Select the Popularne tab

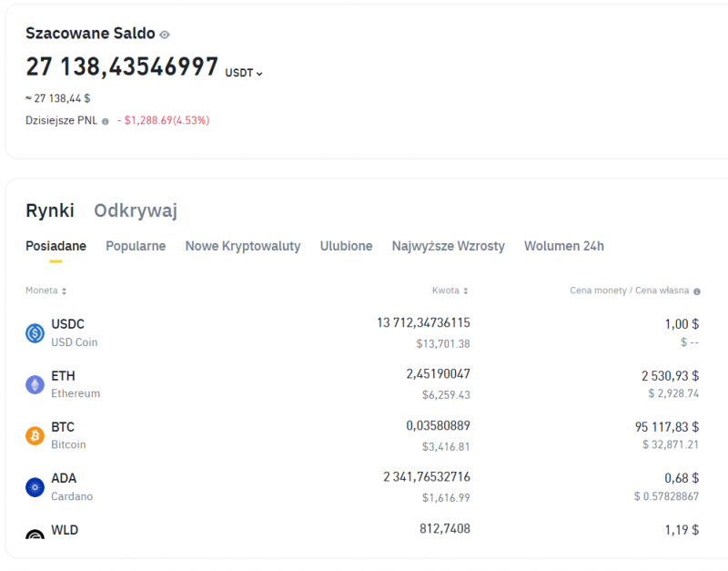136,246
